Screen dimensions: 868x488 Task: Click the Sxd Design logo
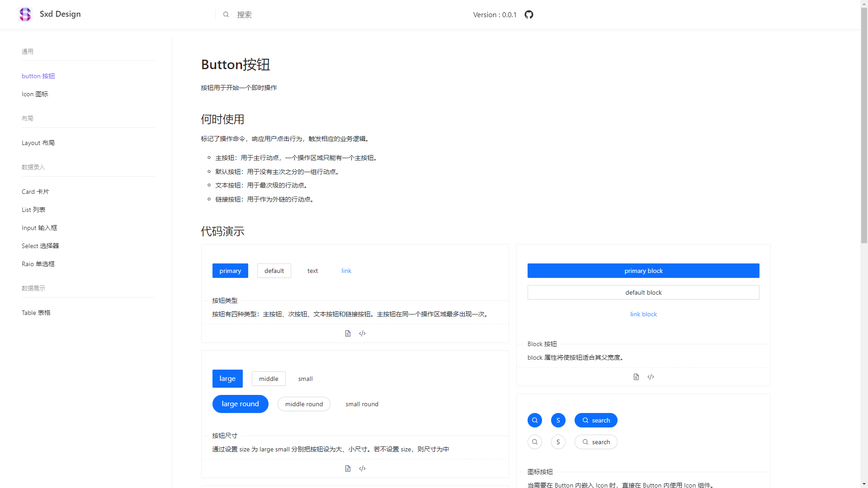point(25,14)
